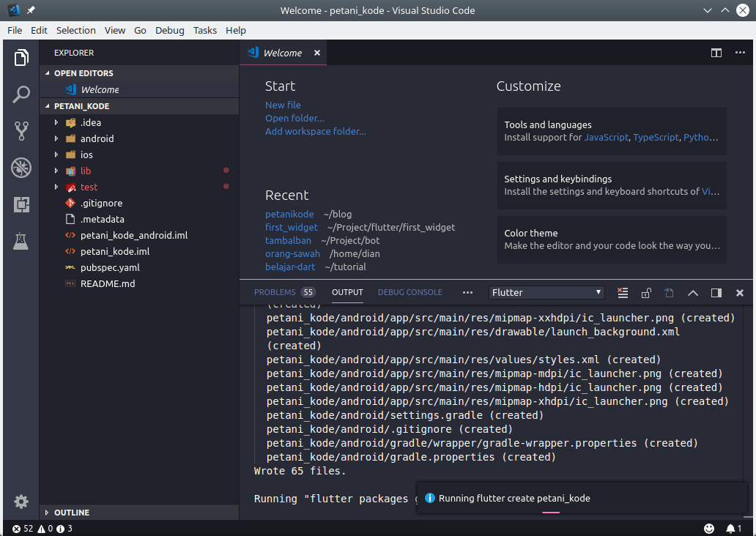Switch to the DEBUG CONSOLE tab
The image size is (756, 536).
tap(409, 291)
